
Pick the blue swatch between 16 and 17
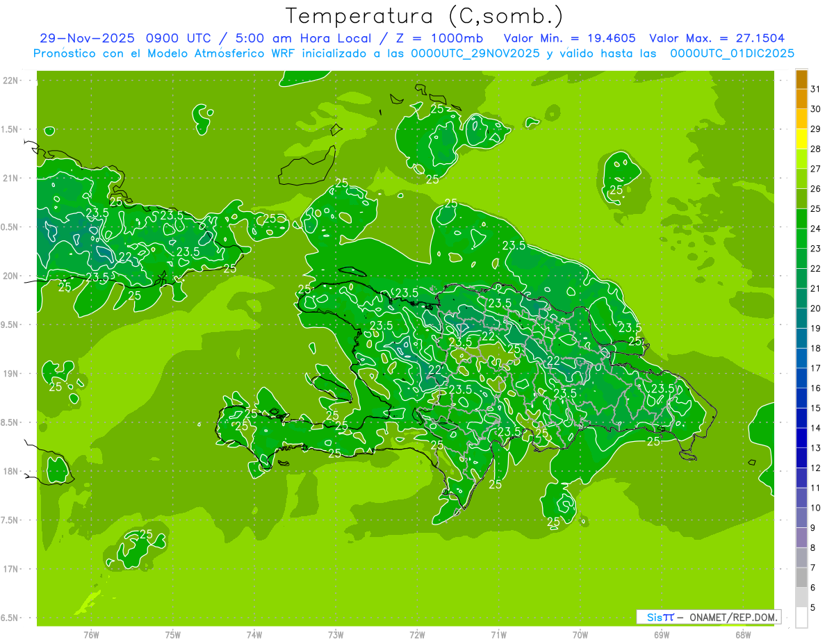point(801,378)
